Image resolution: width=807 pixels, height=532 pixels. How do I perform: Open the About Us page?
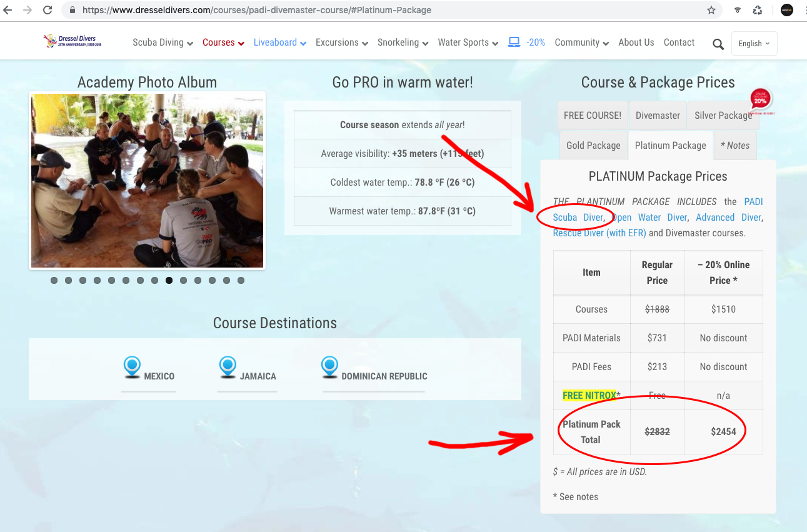636,43
